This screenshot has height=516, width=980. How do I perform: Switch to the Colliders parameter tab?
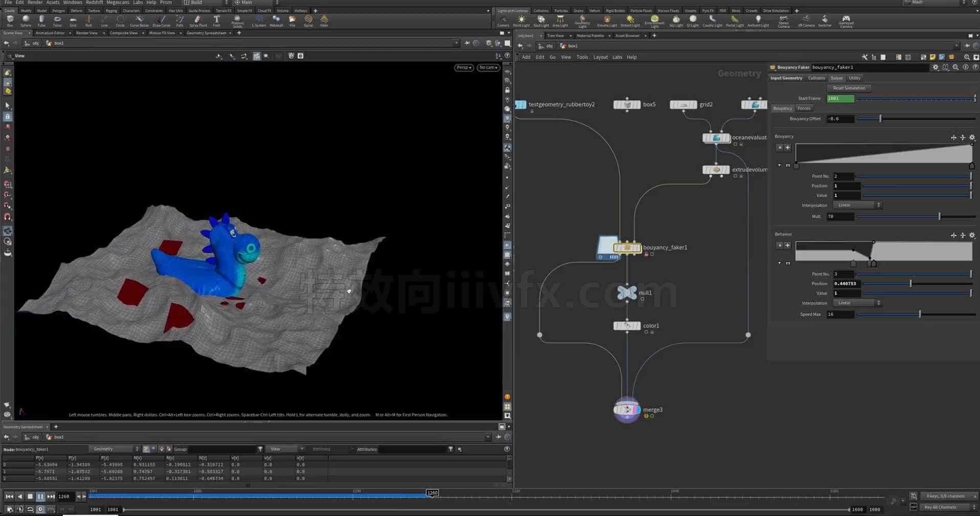coord(816,78)
